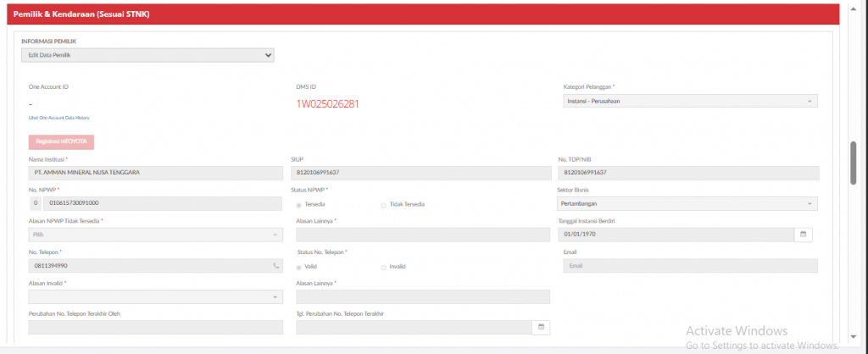Click calendar icon for Tanggal Instansi Berdiri
868x354 pixels.
(x=804, y=235)
